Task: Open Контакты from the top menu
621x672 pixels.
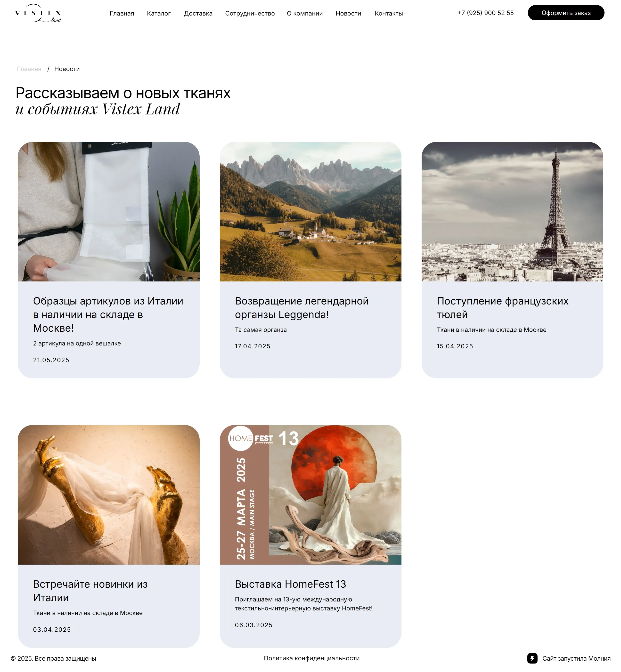Action: [x=389, y=13]
